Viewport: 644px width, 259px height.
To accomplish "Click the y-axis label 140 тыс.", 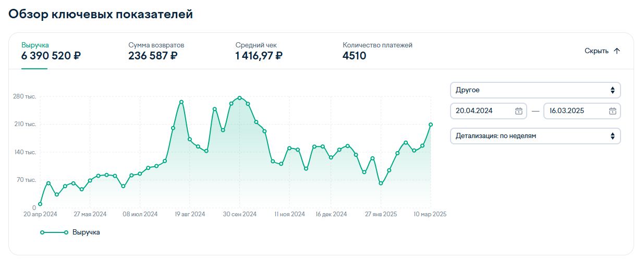I will pyautogui.click(x=25, y=152).
